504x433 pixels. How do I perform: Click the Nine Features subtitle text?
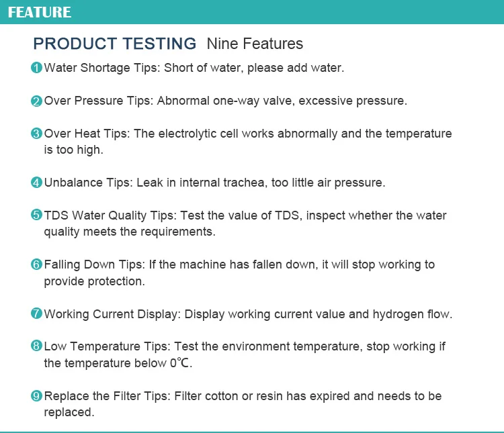click(x=255, y=44)
